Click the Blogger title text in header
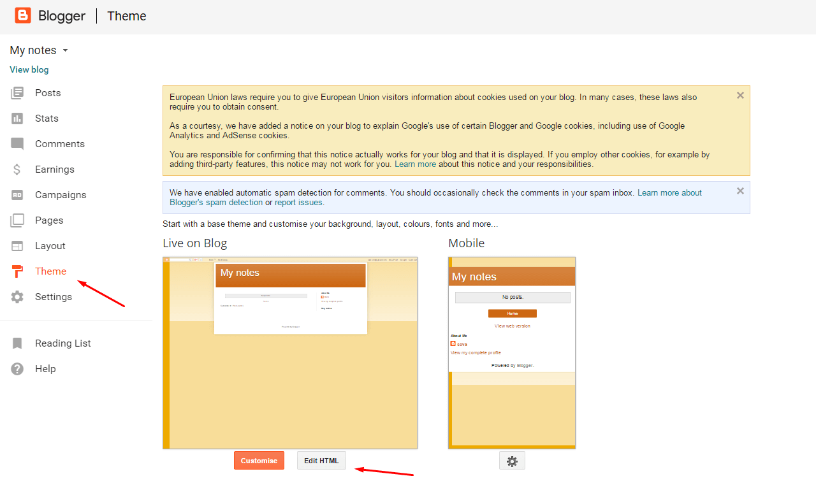Viewport: 816px width, 504px height. click(62, 16)
